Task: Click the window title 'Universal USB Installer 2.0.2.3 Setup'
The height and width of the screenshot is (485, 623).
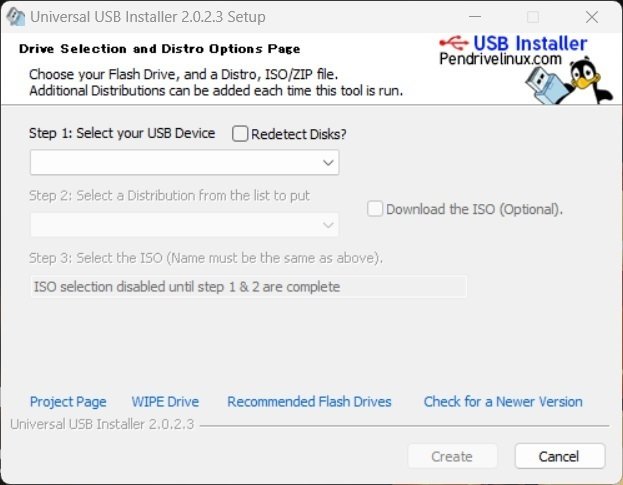Action: 148,17
